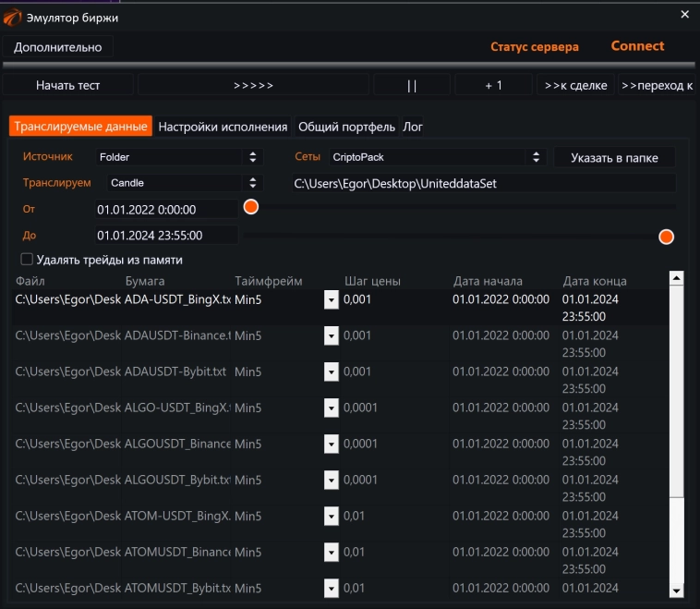The image size is (700, 609).
Task: Click the От start date slider handle
Action: coord(250,207)
